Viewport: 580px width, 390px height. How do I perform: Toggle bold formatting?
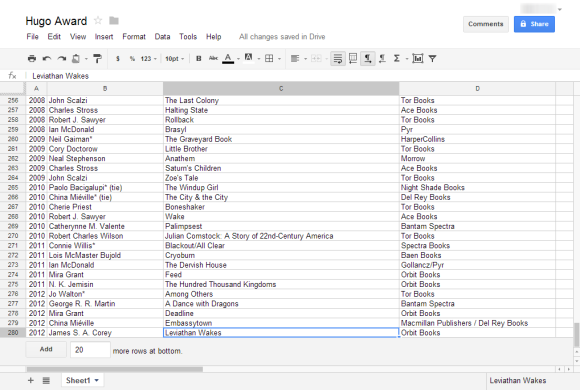pyautogui.click(x=199, y=58)
